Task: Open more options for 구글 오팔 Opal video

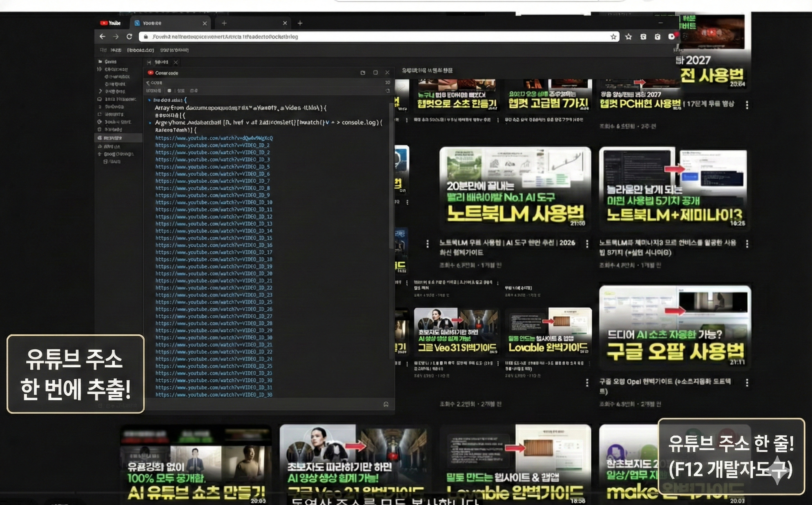Action: coord(747,383)
